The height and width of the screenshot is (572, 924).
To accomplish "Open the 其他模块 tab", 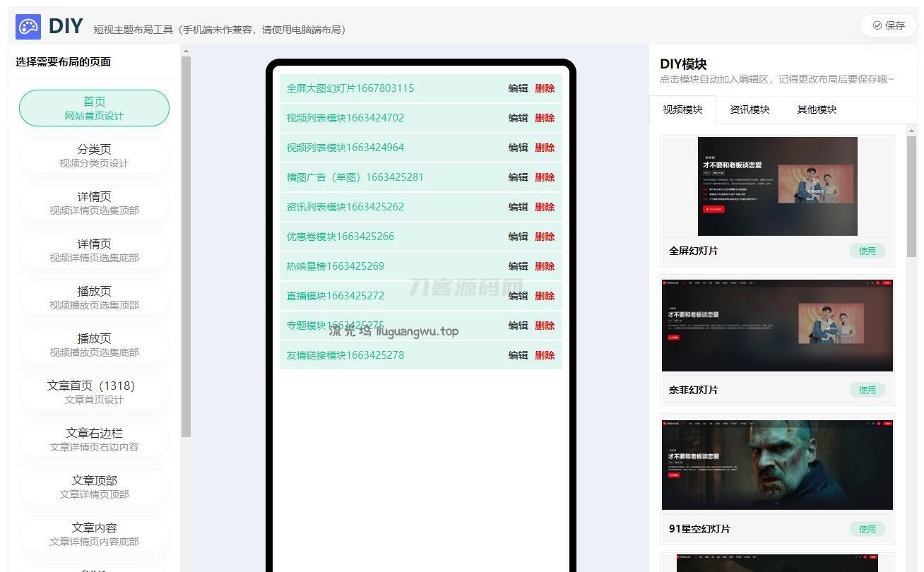I will pos(817,109).
